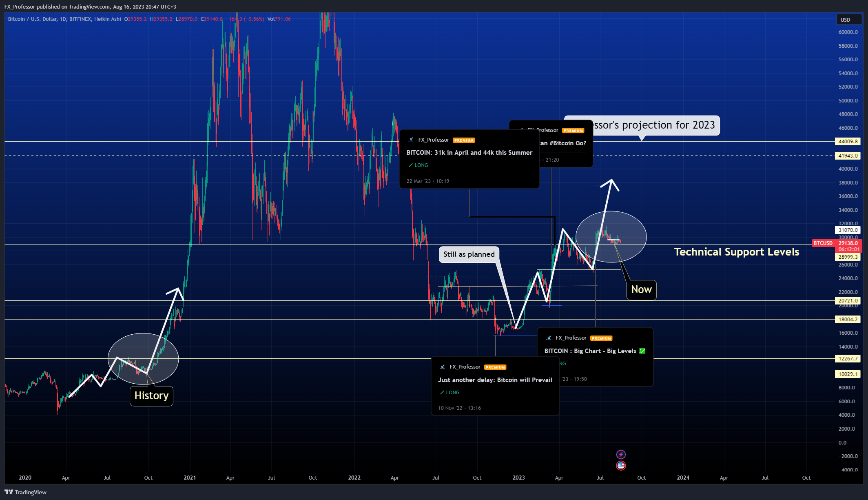This screenshot has width=868, height=500.
Task: Click the 2020 label on the time axis
Action: [25, 478]
